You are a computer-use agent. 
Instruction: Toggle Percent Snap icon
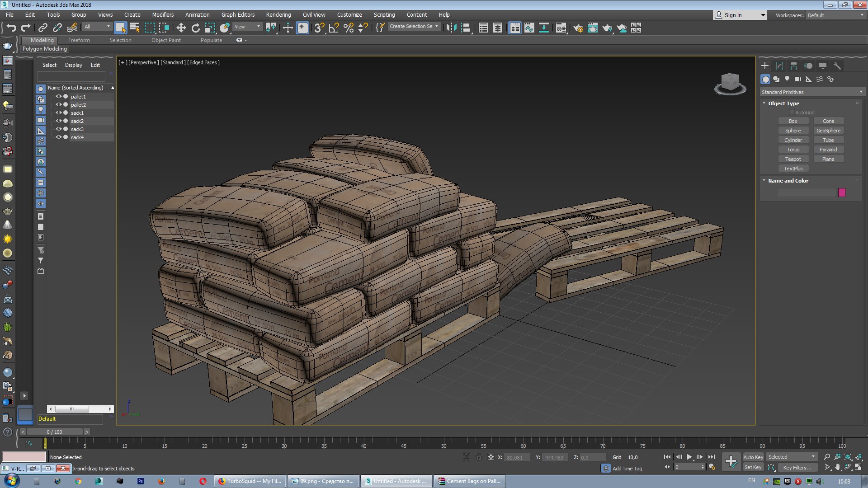coord(349,28)
